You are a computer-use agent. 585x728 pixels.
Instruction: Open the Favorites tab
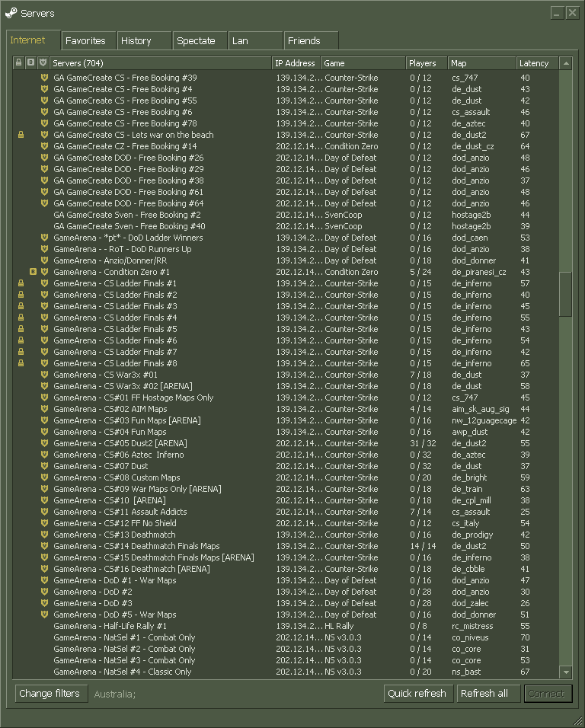pos(88,41)
